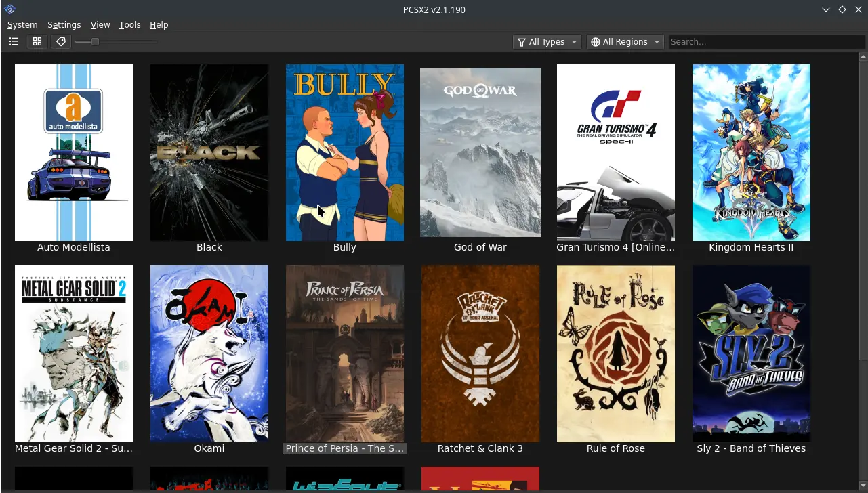Click the 'Gran Turismo 4 [Online...' label

pyautogui.click(x=616, y=247)
